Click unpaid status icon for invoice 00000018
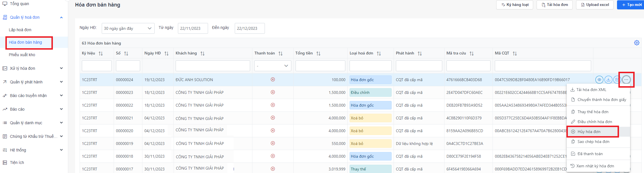 [273, 156]
